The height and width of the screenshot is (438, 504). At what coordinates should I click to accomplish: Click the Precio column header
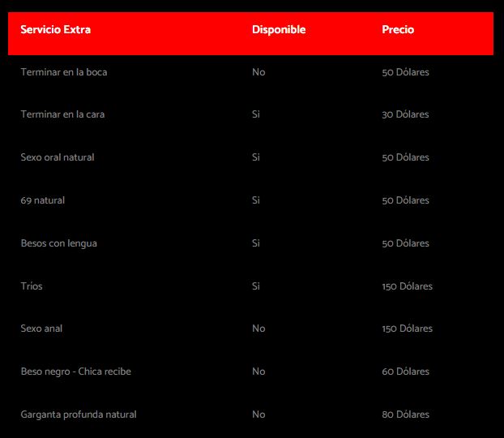click(x=398, y=30)
